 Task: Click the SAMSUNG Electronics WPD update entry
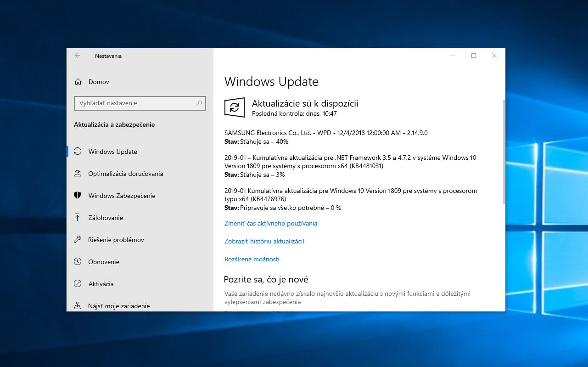[x=326, y=133]
